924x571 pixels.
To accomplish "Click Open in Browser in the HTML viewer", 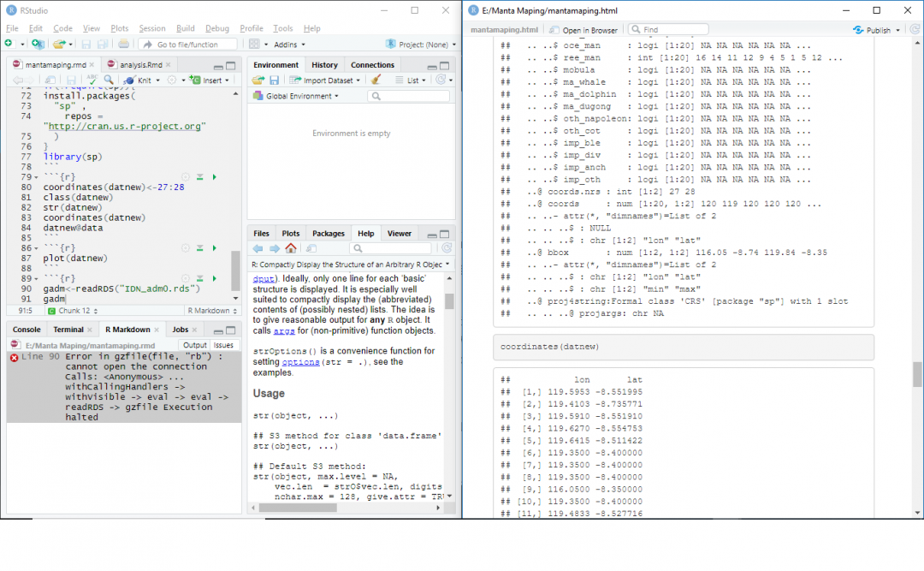I will pyautogui.click(x=584, y=30).
